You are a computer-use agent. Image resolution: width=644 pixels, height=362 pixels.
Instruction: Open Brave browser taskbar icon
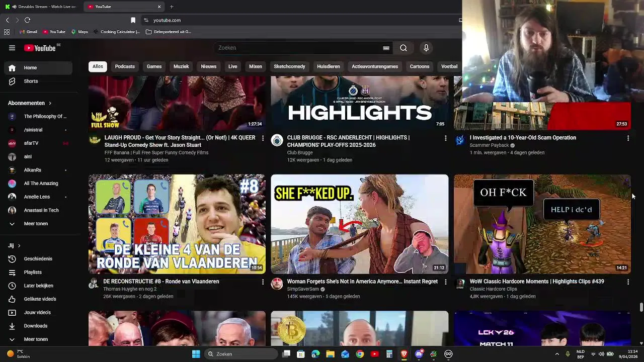coord(404,354)
